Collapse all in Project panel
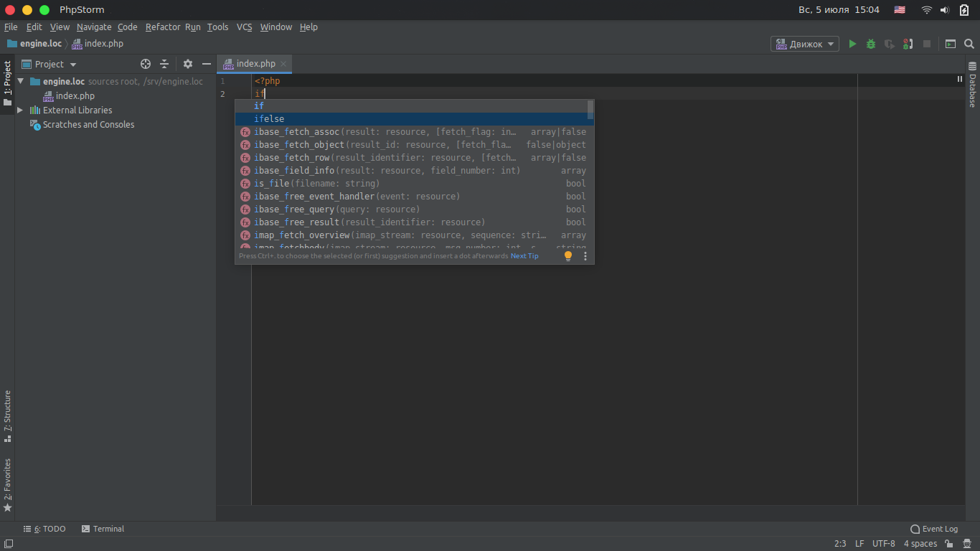Viewport: 980px width, 551px height. pos(164,64)
